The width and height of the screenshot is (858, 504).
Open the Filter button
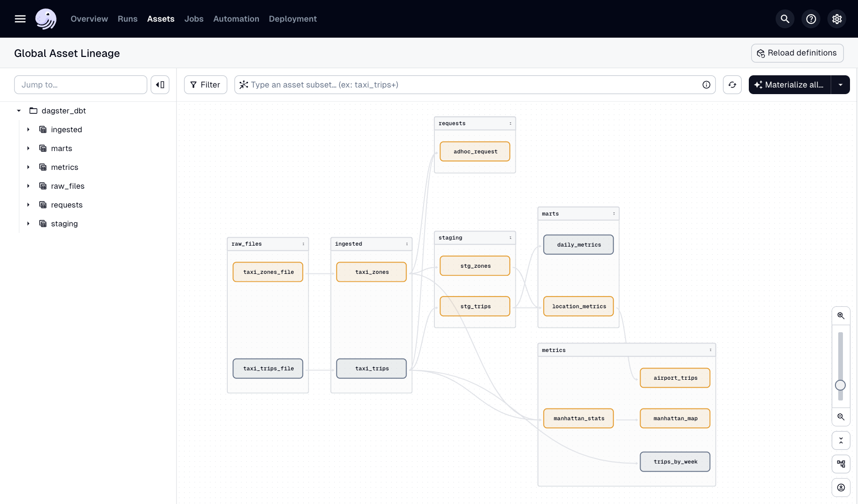pos(205,85)
